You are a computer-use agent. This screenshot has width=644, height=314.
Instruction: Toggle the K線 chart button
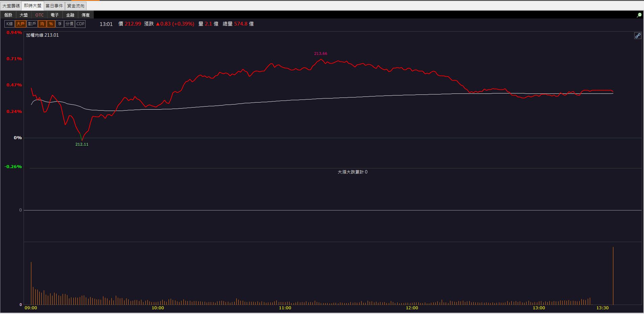[x=9, y=24]
